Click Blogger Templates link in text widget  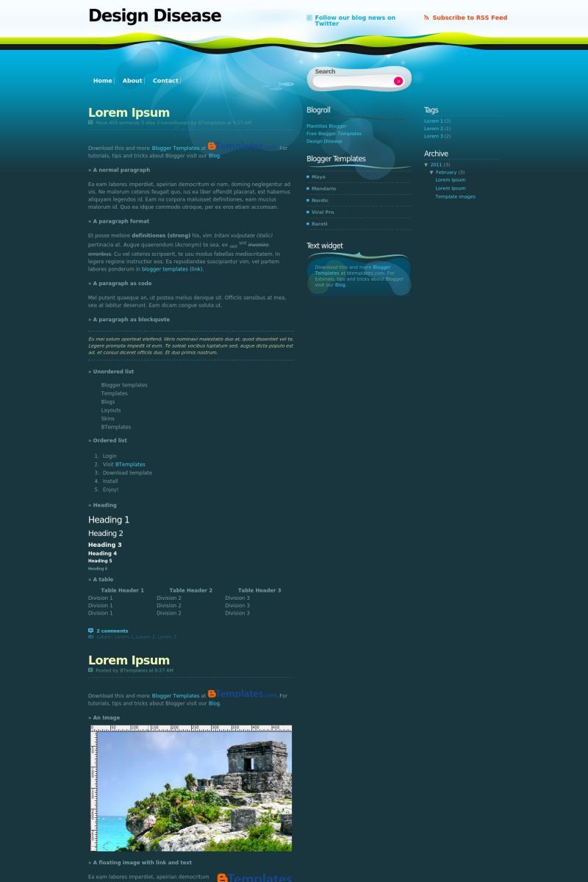pos(353,270)
